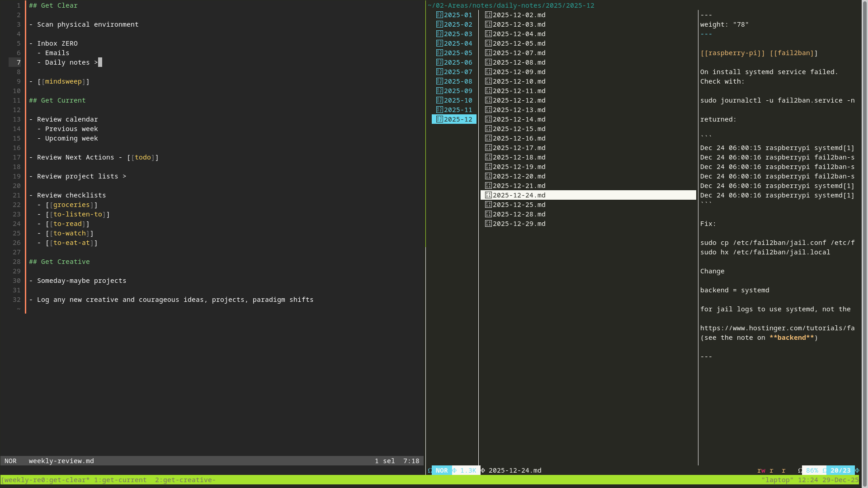Click the file icon beside 2025-12-15.md
The image size is (868, 488).
click(488, 129)
